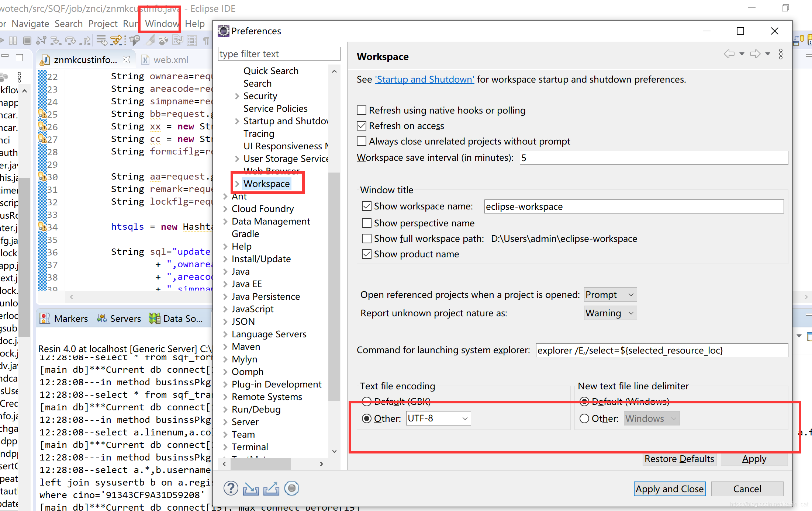Toggle the Show product name checkbox
Image resolution: width=812 pixels, height=511 pixels.
[x=367, y=254]
